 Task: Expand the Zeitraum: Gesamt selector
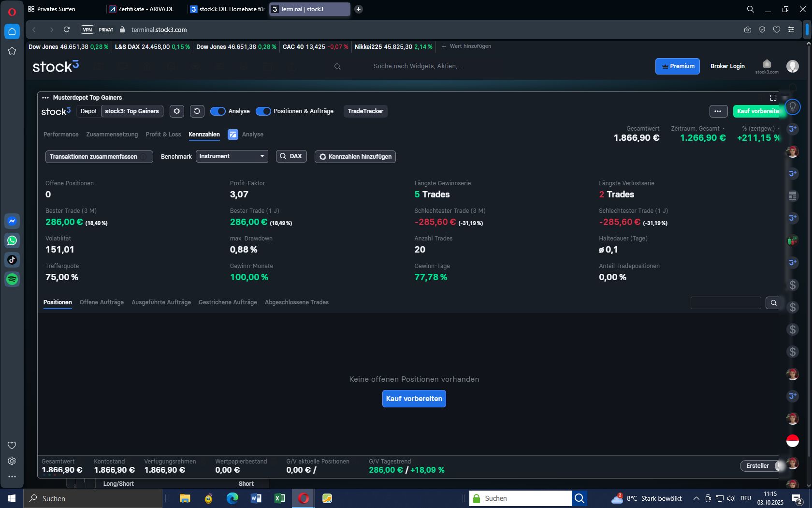pyautogui.click(x=698, y=129)
